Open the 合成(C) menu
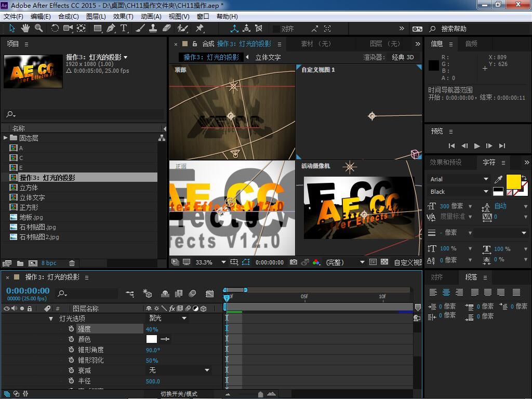 click(69, 16)
